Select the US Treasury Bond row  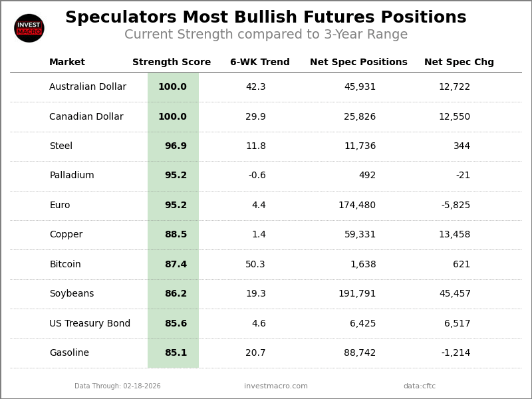(90, 324)
